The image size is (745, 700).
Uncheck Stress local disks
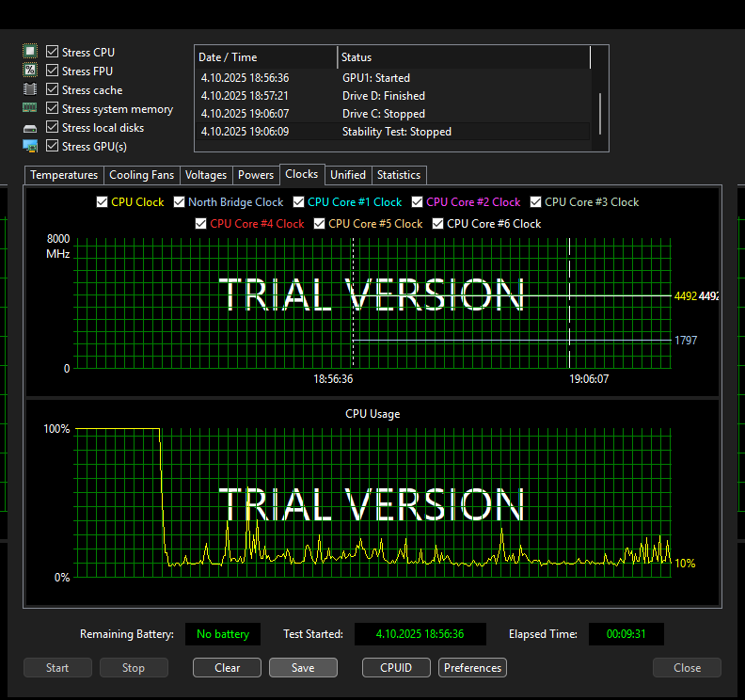coord(53,127)
